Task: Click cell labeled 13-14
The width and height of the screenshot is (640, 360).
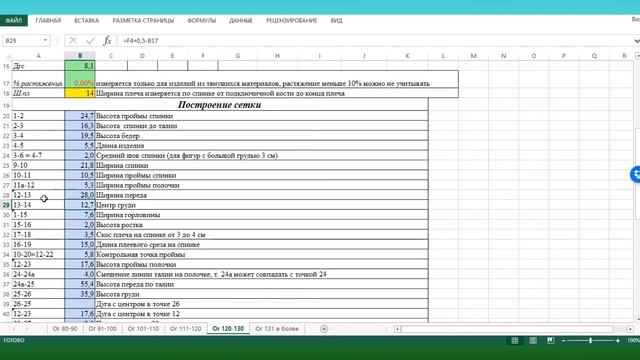Action: pyautogui.click(x=38, y=205)
